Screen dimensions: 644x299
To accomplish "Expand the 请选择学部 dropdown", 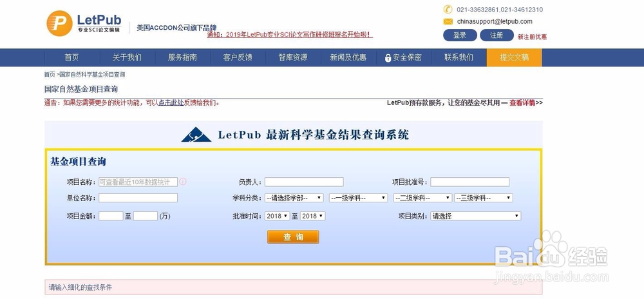I will (294, 198).
